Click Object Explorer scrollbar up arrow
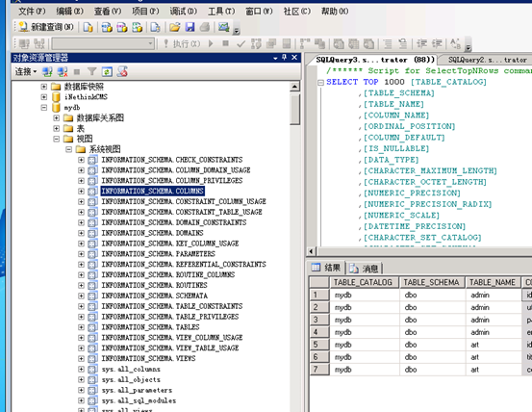This screenshot has height=412, width=532. coord(294,87)
